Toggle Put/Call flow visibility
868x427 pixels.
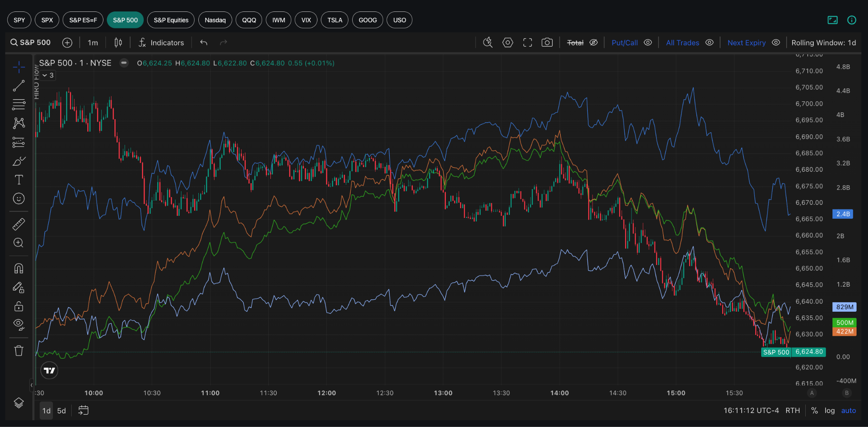click(x=648, y=42)
